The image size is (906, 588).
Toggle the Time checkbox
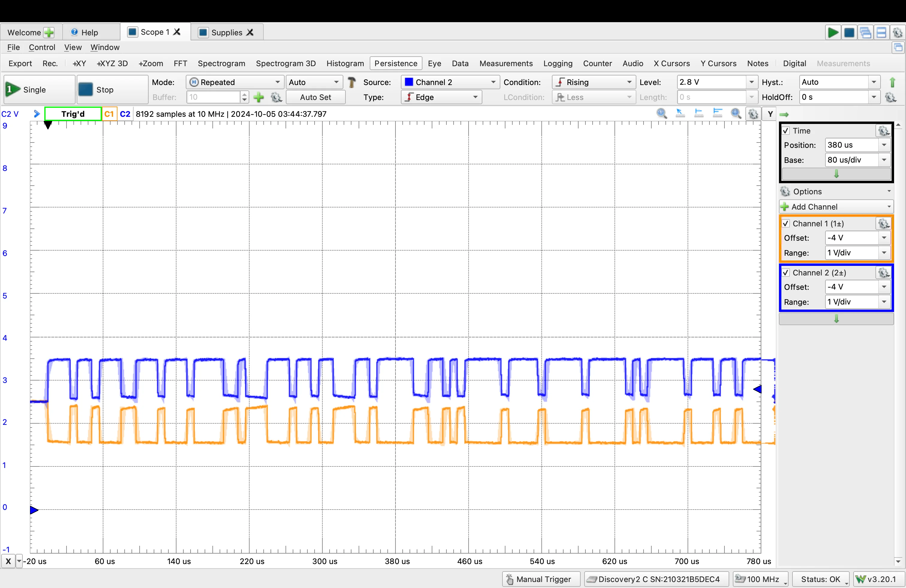tap(786, 131)
